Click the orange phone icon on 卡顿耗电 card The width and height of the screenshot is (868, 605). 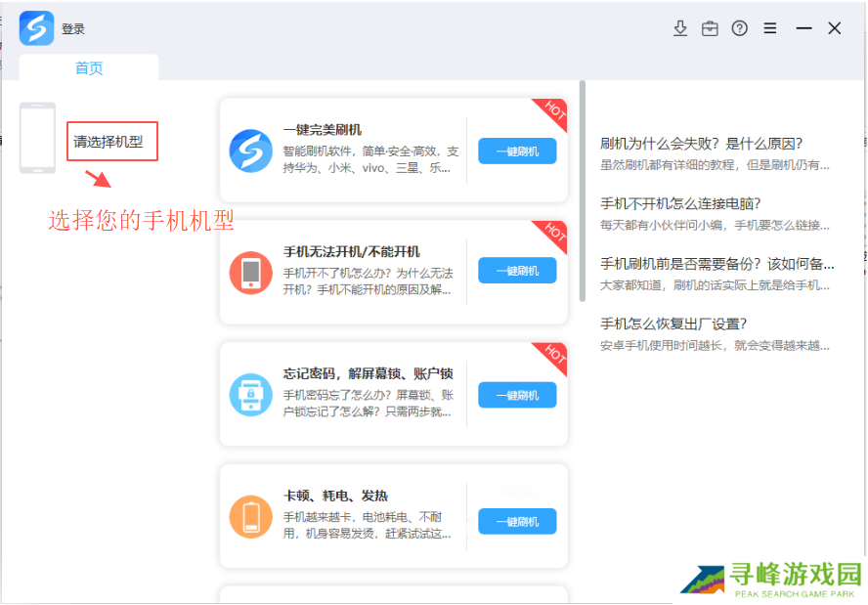click(249, 517)
